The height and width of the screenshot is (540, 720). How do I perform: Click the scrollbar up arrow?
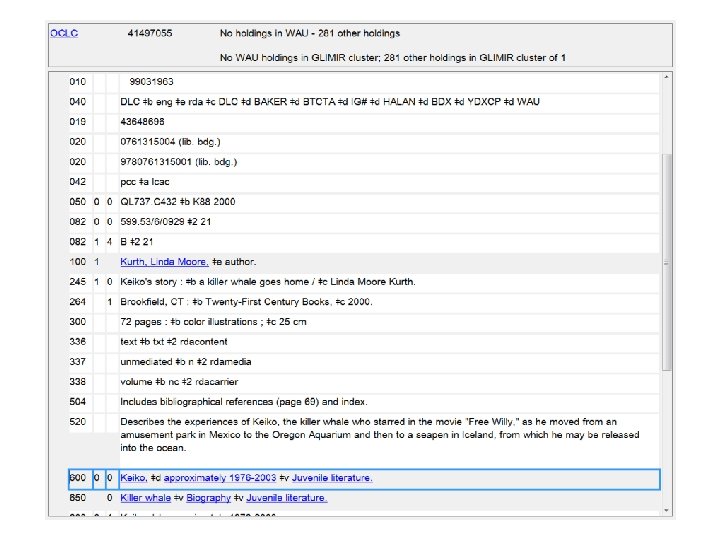click(667, 78)
